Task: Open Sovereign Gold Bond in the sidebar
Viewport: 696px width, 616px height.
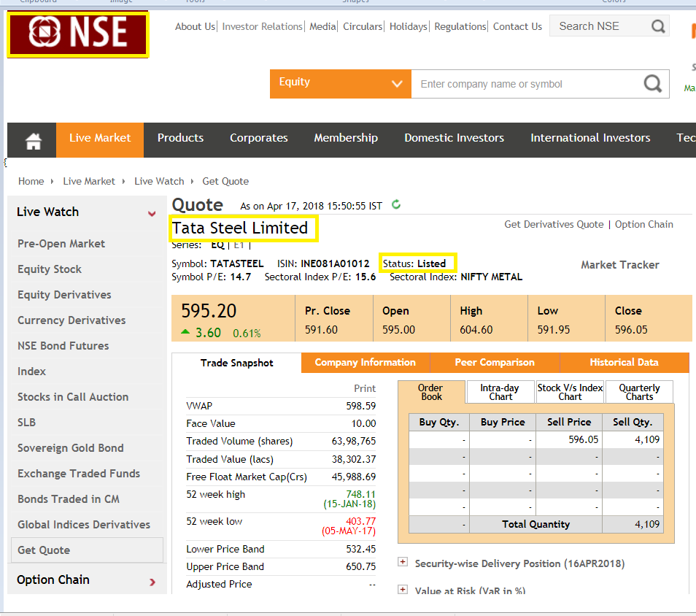Action: [71, 448]
